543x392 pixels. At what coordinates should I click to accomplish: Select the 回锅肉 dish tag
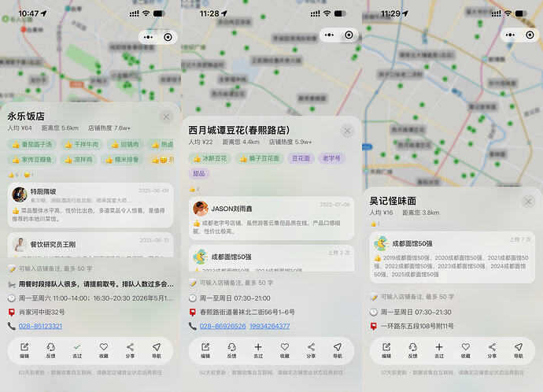pos(125,144)
